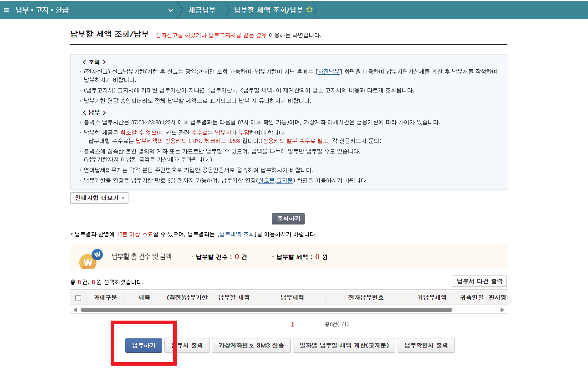Send SMS via 가상계좌번호 SMS 전송 button
Viewport: 588px width, 388px height.
[x=251, y=345]
